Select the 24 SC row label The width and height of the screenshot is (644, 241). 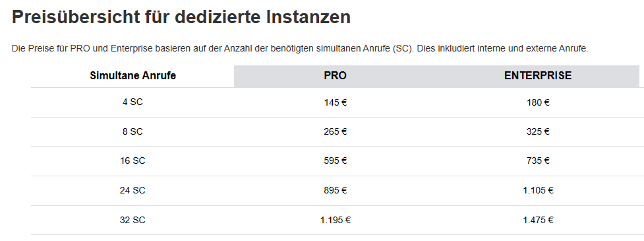132,190
